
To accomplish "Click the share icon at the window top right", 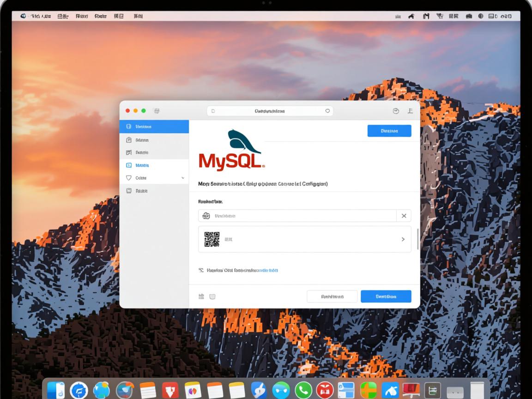I will pos(410,111).
